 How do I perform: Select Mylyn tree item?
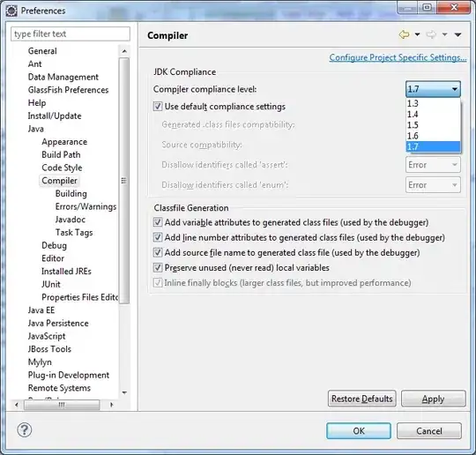(40, 362)
